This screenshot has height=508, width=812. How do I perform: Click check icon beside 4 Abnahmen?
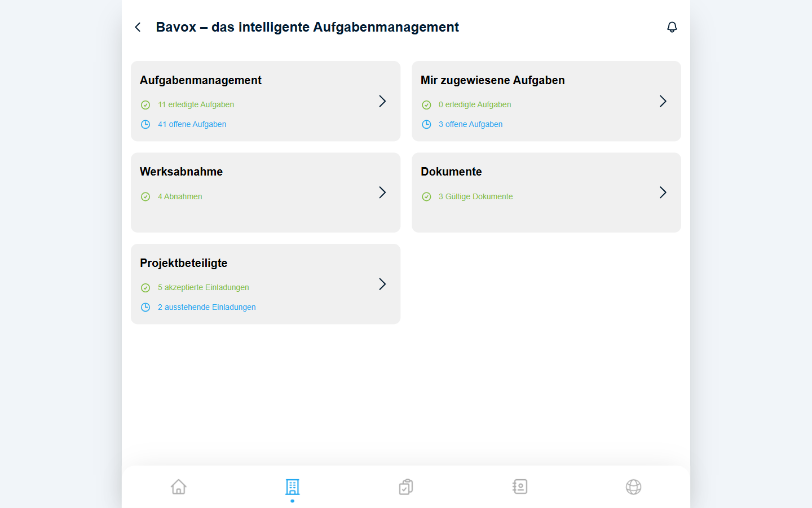tap(145, 196)
